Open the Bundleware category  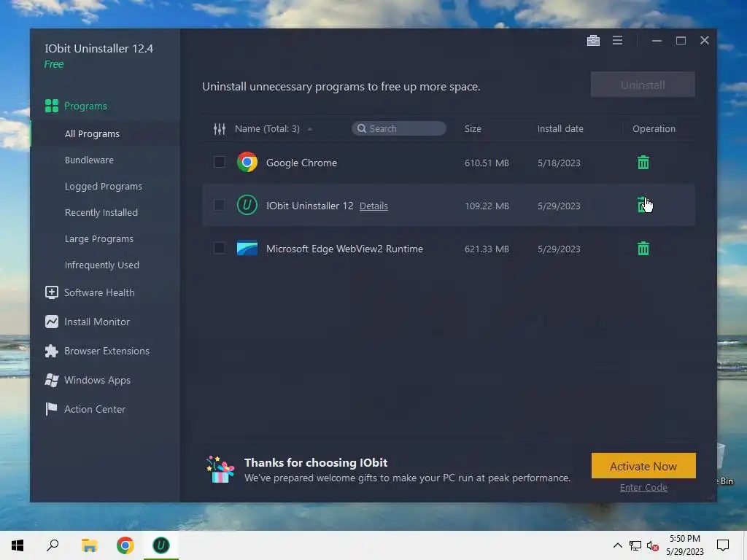89,160
